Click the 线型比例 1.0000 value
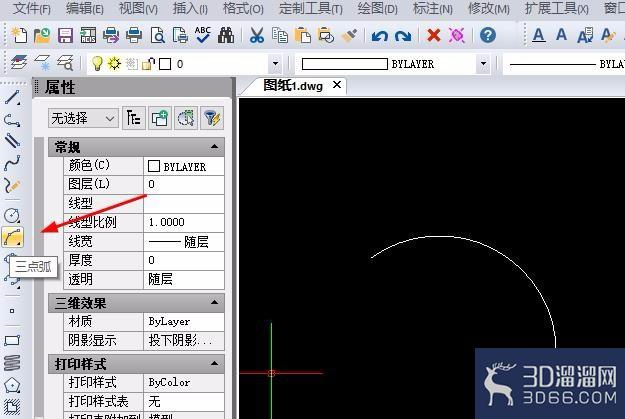The width and height of the screenshot is (625, 419). tap(184, 222)
